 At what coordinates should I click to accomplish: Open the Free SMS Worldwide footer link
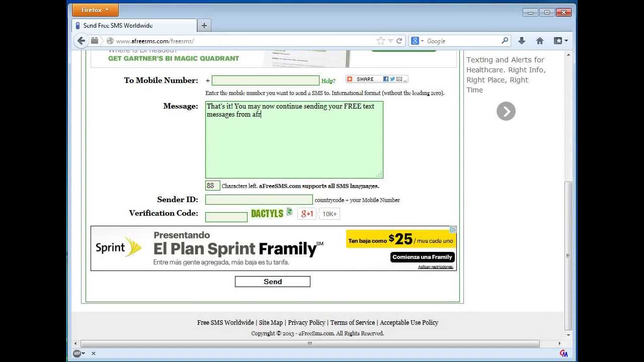tap(225, 323)
